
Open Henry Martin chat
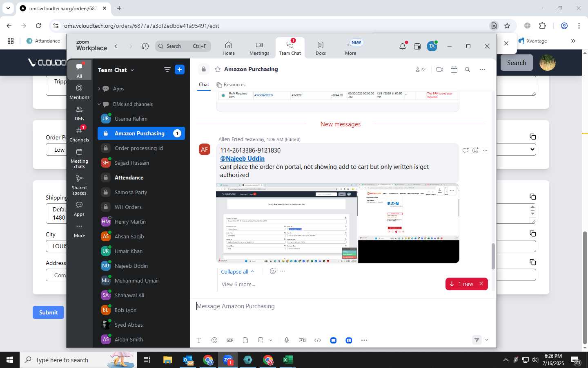[141, 222]
